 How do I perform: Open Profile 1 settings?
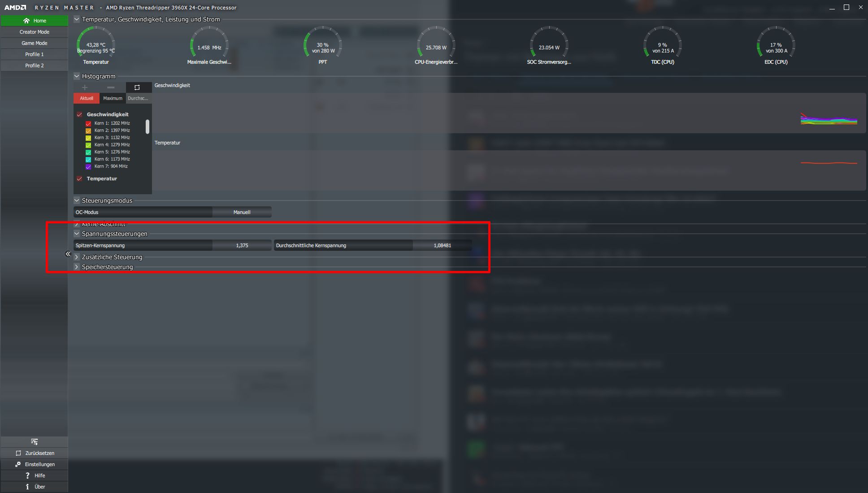click(x=34, y=54)
